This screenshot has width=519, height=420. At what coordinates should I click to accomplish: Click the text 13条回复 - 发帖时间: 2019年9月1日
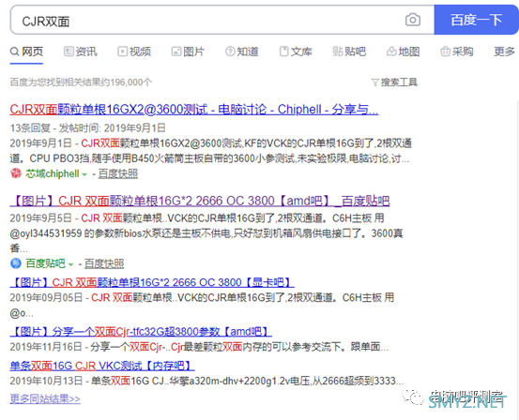point(87,128)
